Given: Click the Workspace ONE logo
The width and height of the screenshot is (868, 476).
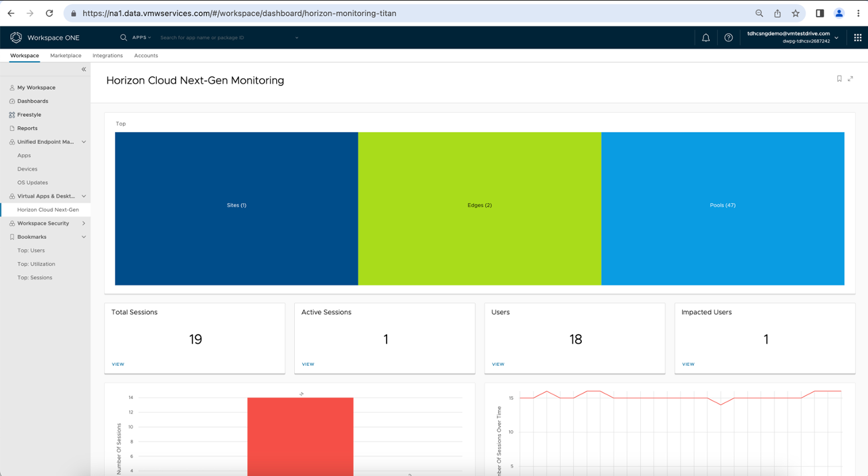Looking at the screenshot, I should pos(16,37).
